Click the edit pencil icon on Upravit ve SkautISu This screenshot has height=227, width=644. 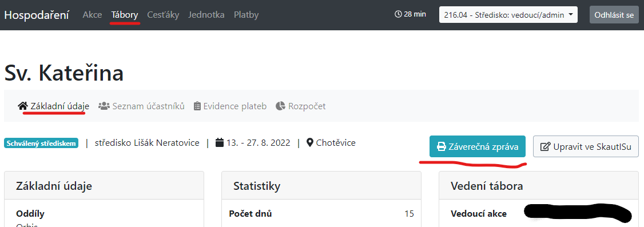tap(545, 146)
